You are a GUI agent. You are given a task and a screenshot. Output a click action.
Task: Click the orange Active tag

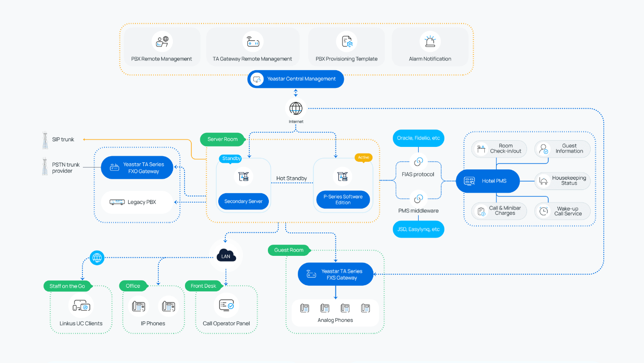point(363,158)
